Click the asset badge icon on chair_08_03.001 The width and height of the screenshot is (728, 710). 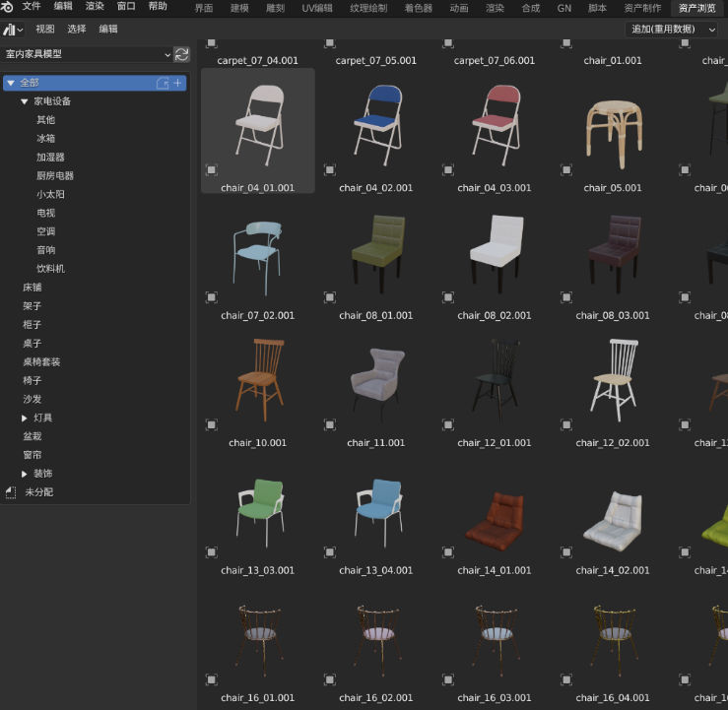(566, 297)
